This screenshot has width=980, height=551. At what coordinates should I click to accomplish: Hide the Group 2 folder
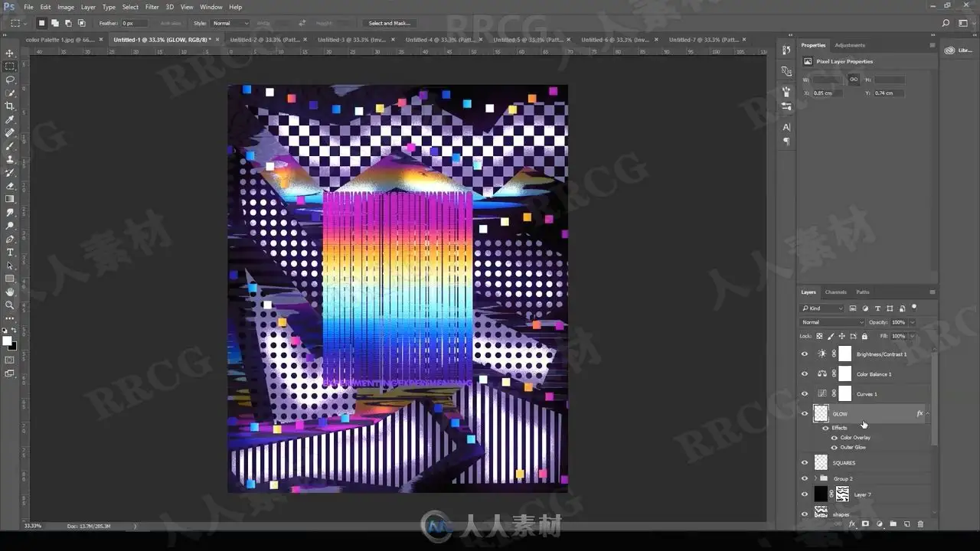804,479
